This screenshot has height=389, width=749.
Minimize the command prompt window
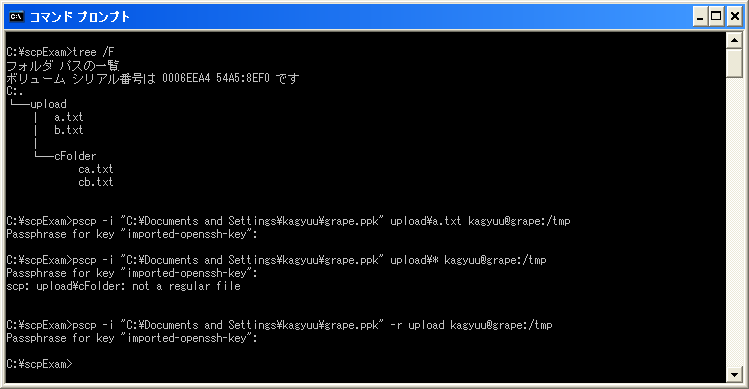[x=700, y=17]
